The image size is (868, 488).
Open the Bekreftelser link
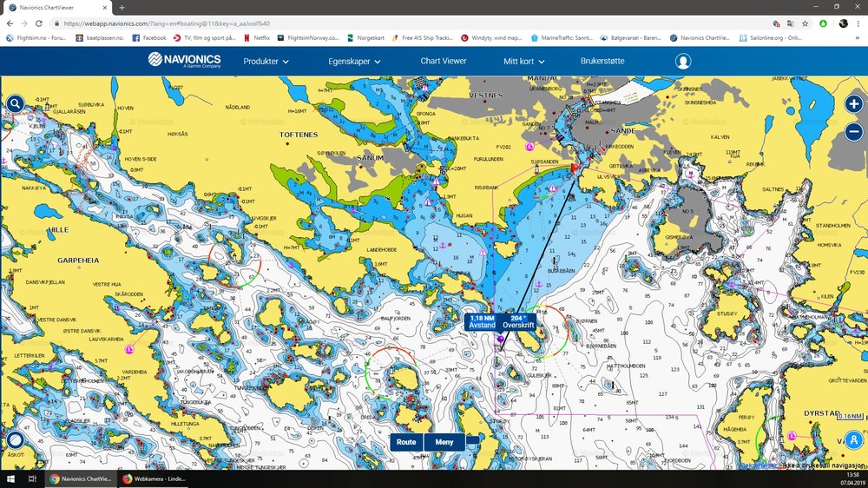759,465
